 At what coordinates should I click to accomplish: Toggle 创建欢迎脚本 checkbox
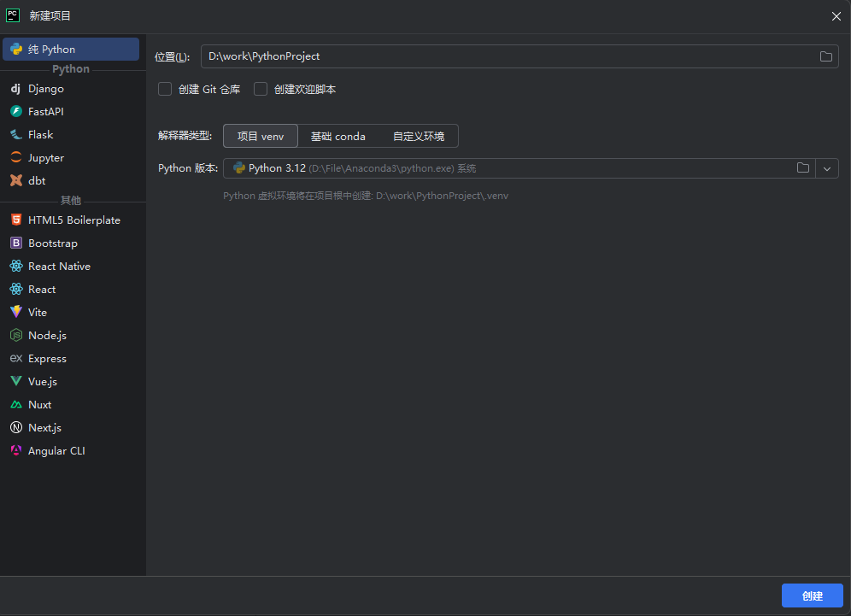click(261, 89)
